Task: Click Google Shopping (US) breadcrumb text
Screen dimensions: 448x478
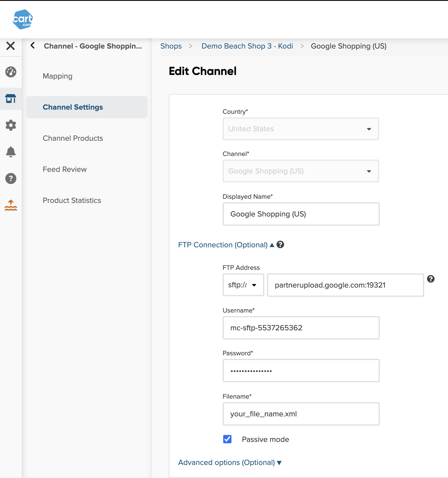Action: pyautogui.click(x=349, y=46)
